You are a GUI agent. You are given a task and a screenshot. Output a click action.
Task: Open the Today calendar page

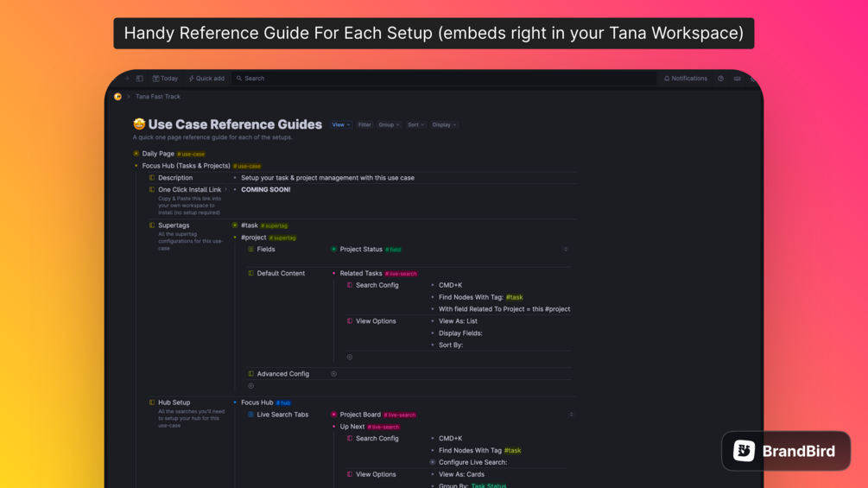[x=165, y=79]
